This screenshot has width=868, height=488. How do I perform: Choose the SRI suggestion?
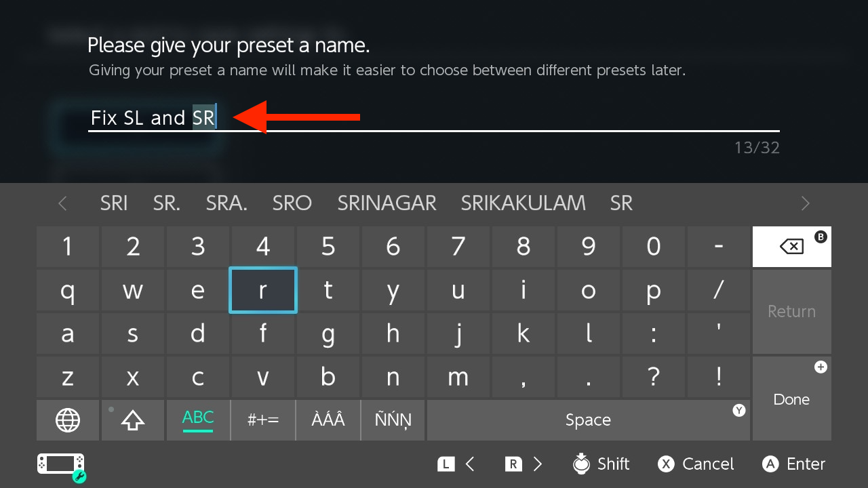point(114,203)
